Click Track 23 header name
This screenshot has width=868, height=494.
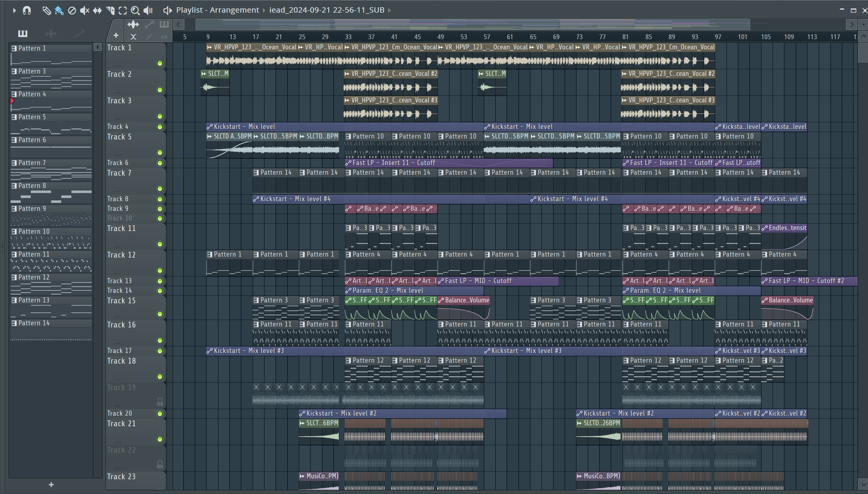121,477
